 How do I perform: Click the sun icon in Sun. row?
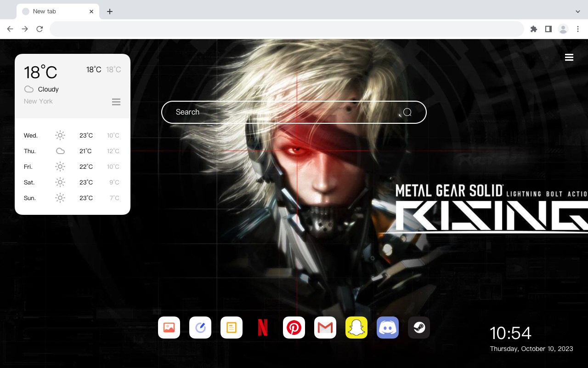point(60,198)
